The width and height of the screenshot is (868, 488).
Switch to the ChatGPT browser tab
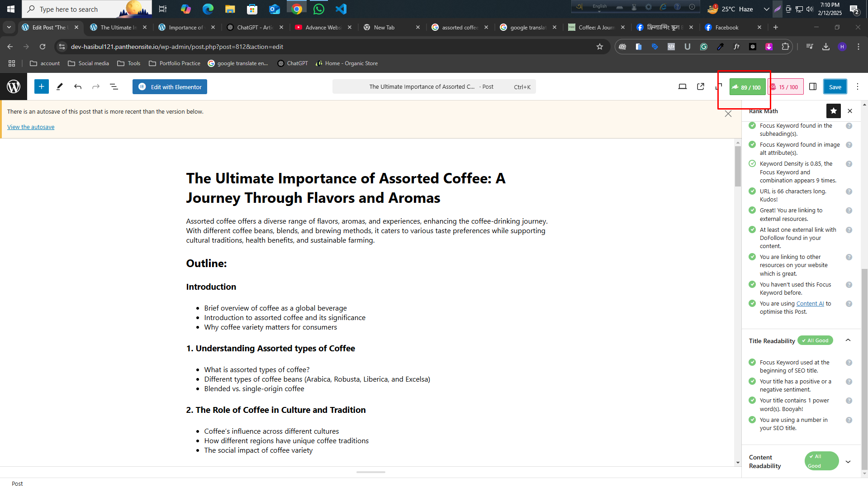[x=255, y=28]
